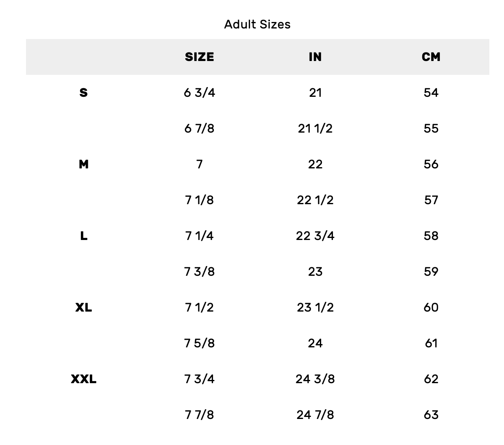
Task: Select the S row label
Action: pyautogui.click(x=83, y=93)
